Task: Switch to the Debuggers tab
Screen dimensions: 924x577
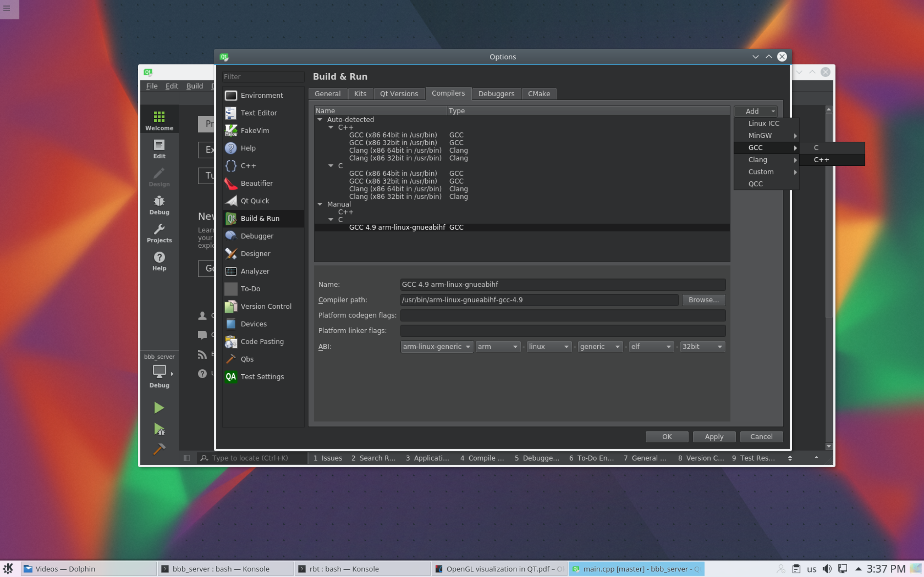Action: coord(496,93)
